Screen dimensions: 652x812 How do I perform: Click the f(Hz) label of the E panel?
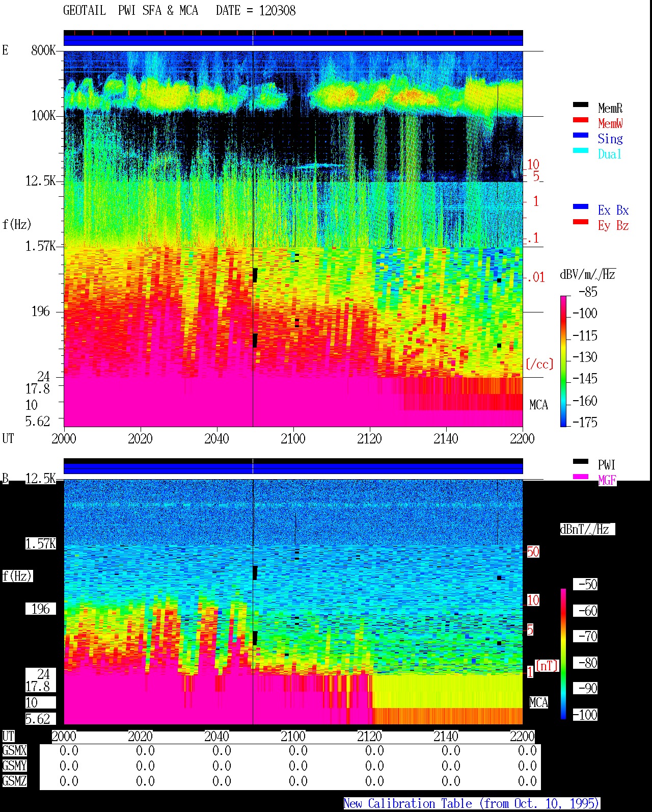[x=17, y=224]
